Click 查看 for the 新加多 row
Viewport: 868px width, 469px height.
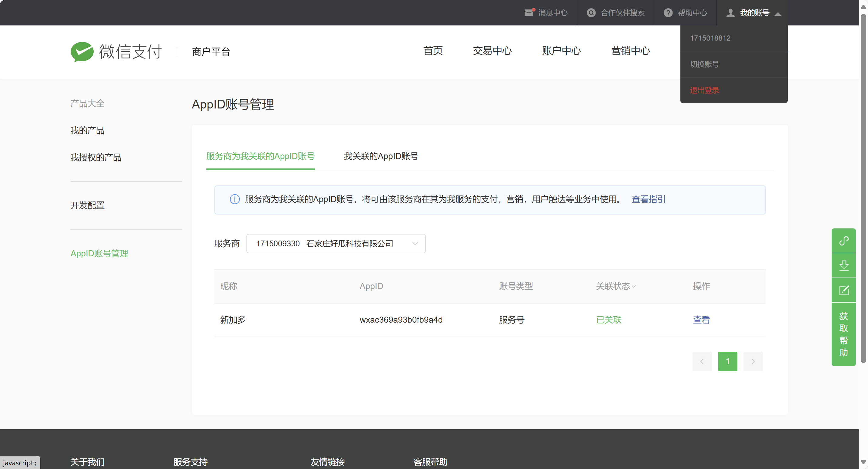coord(701,320)
